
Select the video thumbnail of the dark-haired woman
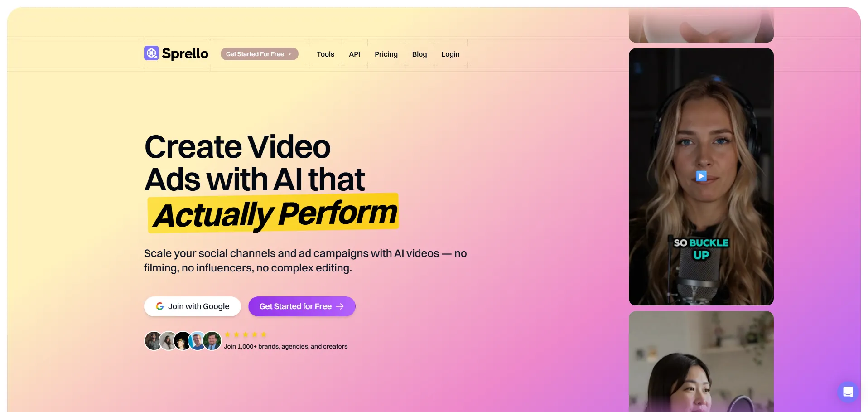click(x=701, y=361)
